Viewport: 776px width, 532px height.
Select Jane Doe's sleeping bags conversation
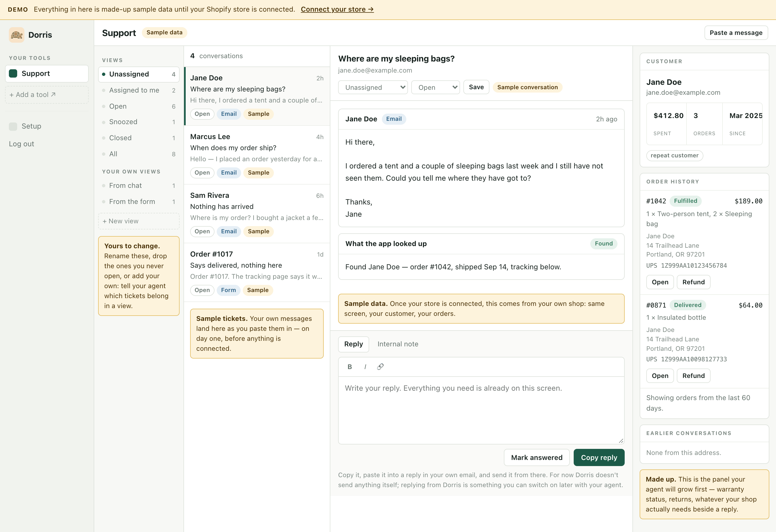(x=257, y=96)
